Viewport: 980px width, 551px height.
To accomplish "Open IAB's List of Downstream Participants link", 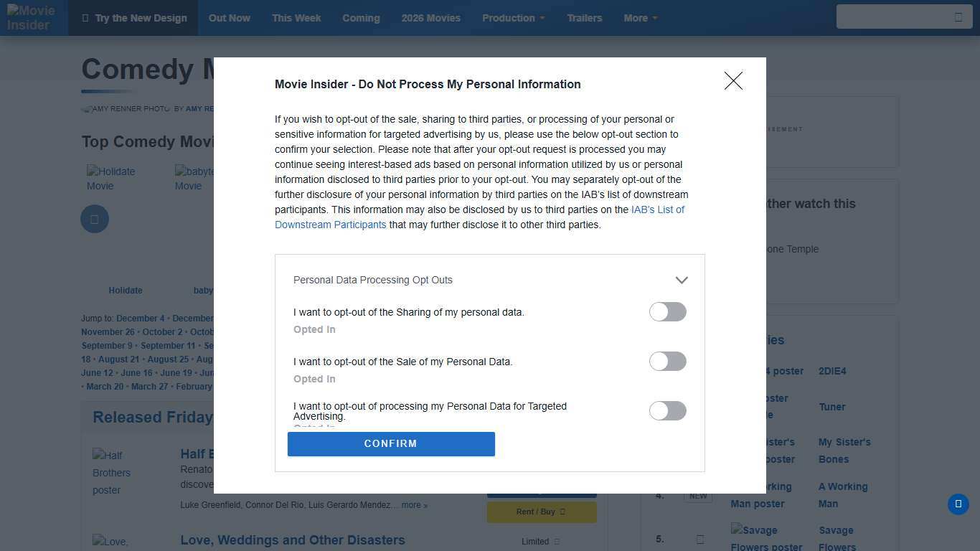I will click(x=657, y=209).
